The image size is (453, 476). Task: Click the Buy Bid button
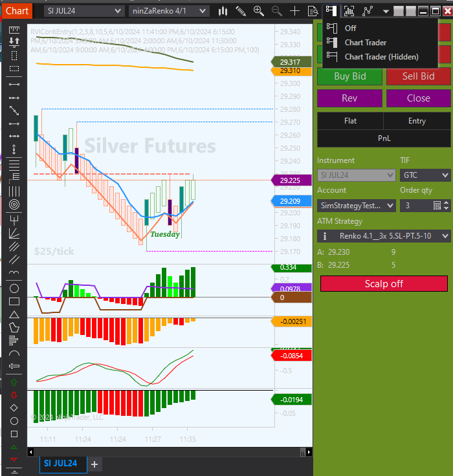click(349, 76)
